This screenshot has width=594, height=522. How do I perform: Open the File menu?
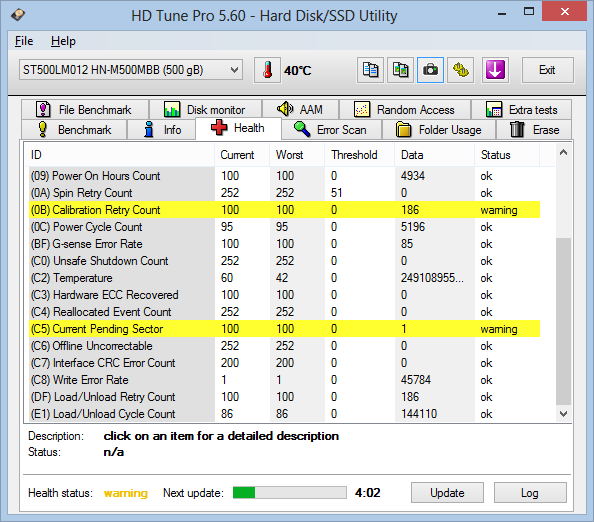pyautogui.click(x=24, y=41)
